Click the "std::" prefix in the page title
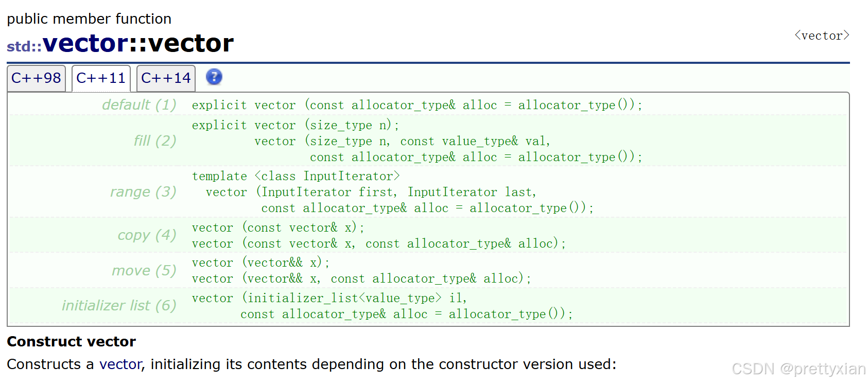The width and height of the screenshot is (868, 384). tap(24, 47)
